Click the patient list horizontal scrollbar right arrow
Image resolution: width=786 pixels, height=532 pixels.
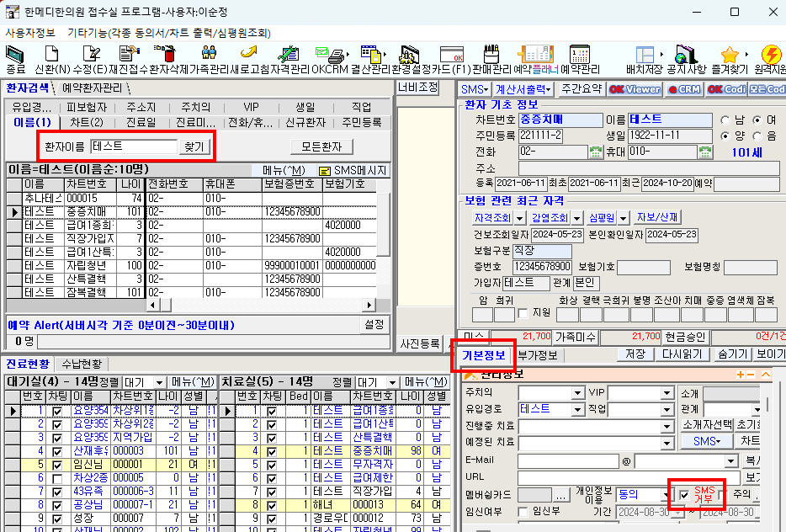click(369, 305)
